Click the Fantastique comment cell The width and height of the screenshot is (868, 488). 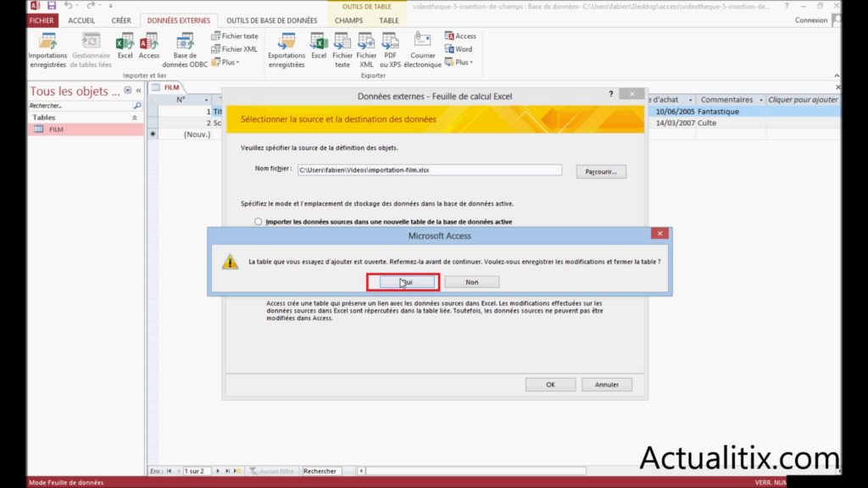pyautogui.click(x=731, y=112)
